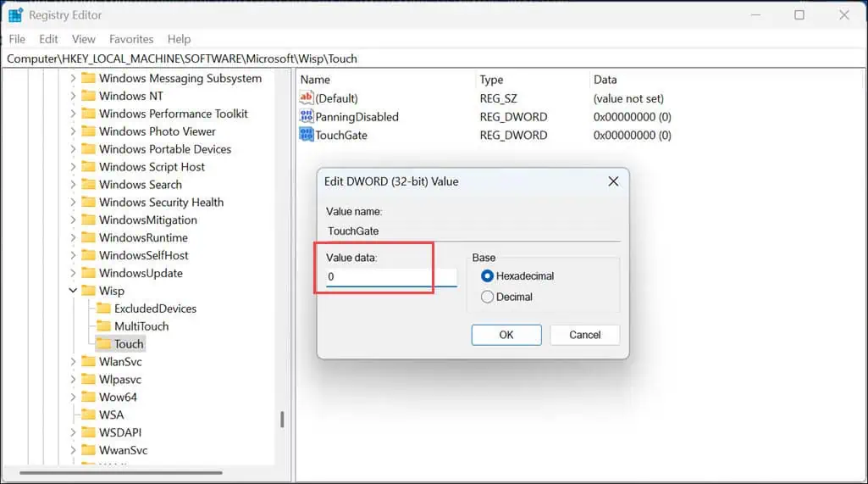The image size is (868, 484).
Task: Expand the WwanSvc key
Action: click(x=73, y=450)
